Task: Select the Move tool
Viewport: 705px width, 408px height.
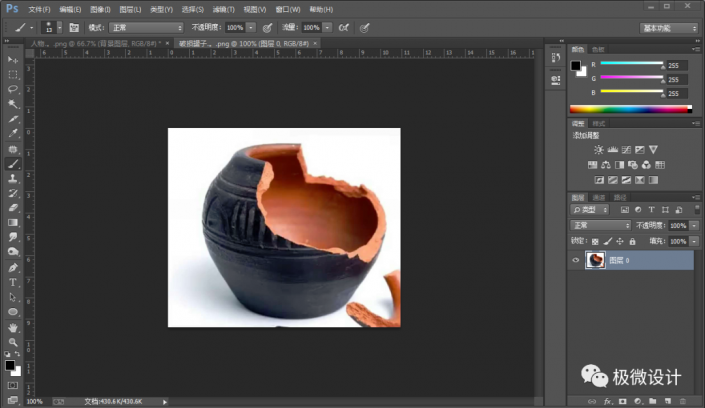Action: (13, 60)
